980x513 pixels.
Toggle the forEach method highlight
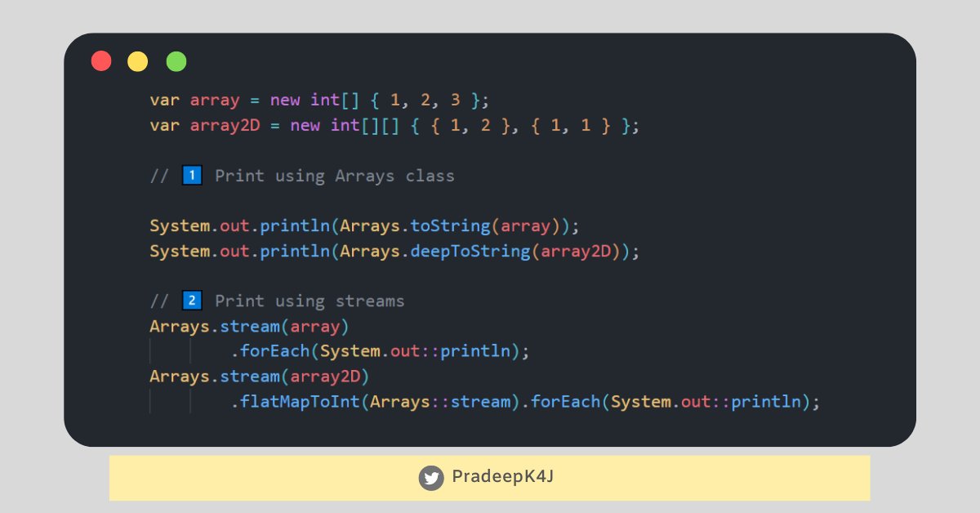(274, 350)
